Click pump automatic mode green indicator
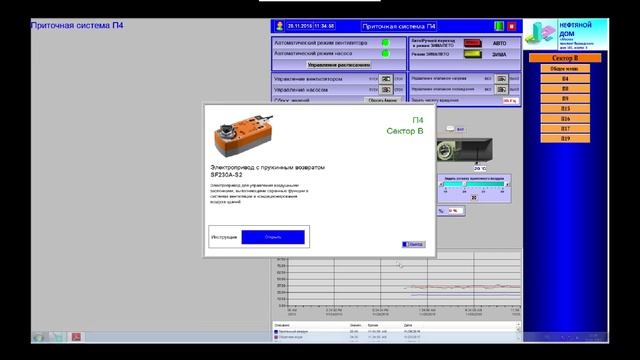Viewport: 640px width, 360px height. (385, 53)
